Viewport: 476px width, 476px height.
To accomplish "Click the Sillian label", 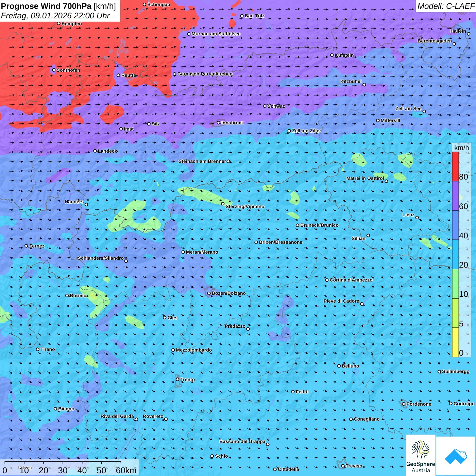I will (358, 238).
